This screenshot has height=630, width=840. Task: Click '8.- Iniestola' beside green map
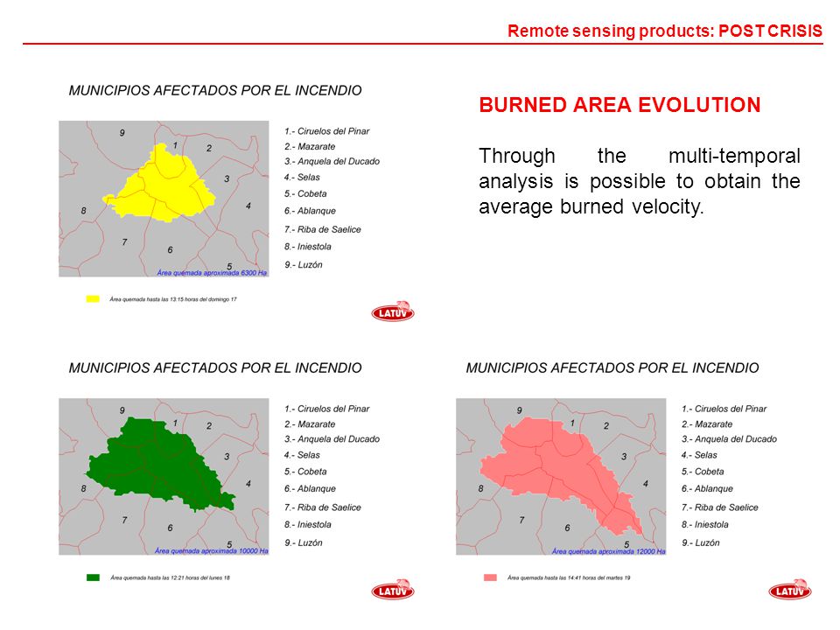307,524
